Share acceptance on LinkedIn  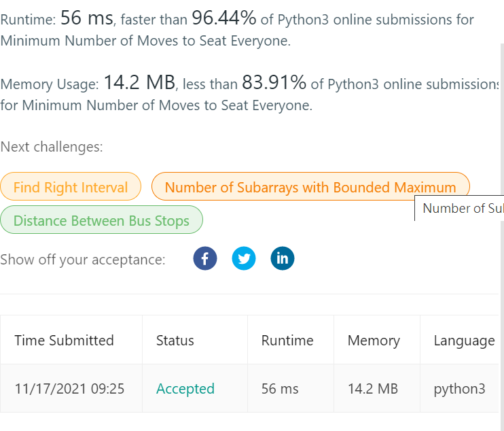tap(282, 258)
